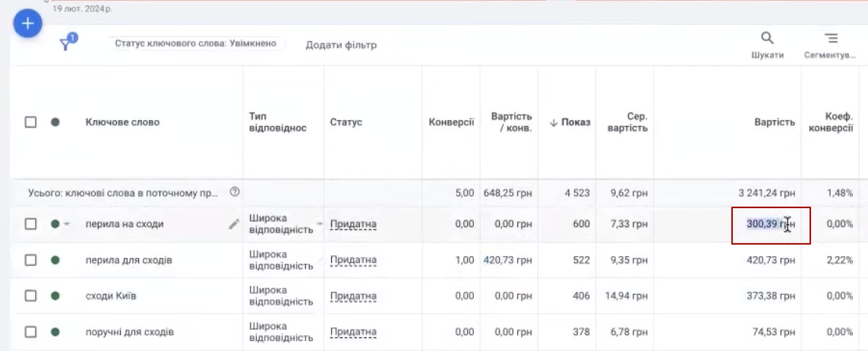
Task: Click 'Додати фільтр' button
Action: (x=341, y=45)
